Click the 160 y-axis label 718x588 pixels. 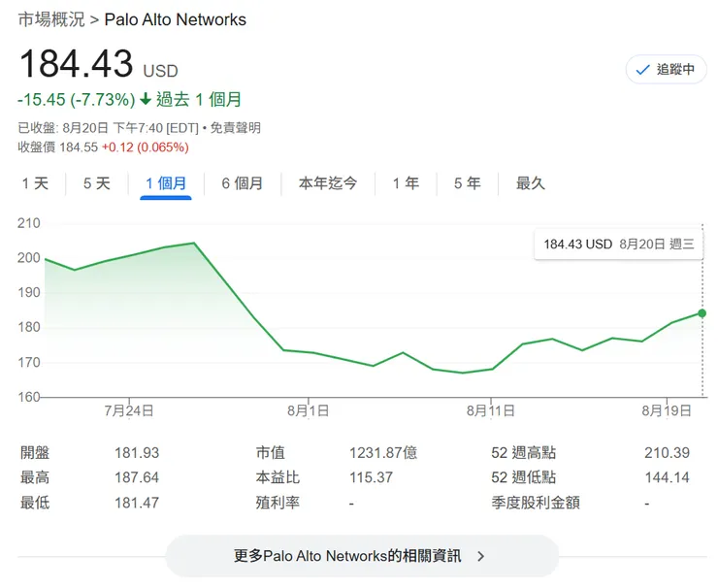pyautogui.click(x=29, y=397)
